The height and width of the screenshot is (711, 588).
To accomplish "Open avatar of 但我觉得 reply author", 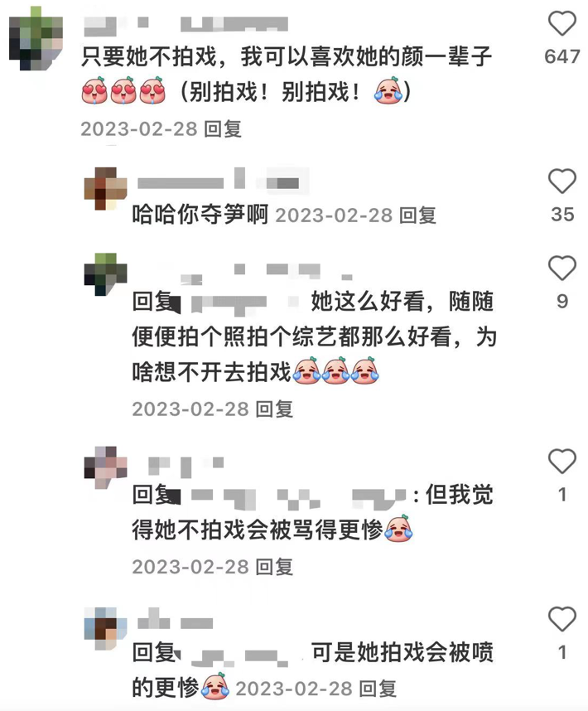I will pyautogui.click(x=105, y=467).
